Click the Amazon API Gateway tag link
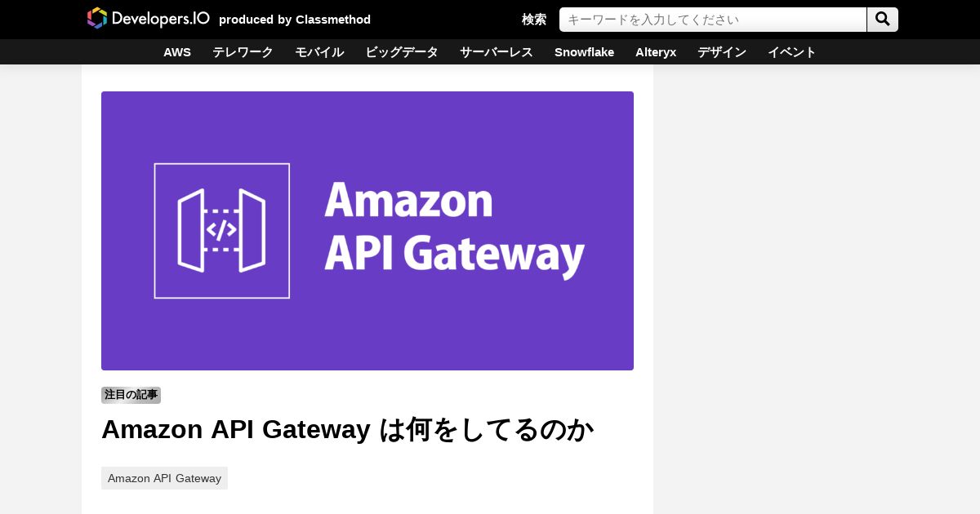Screen dimensions: 980x514 (x=164, y=478)
